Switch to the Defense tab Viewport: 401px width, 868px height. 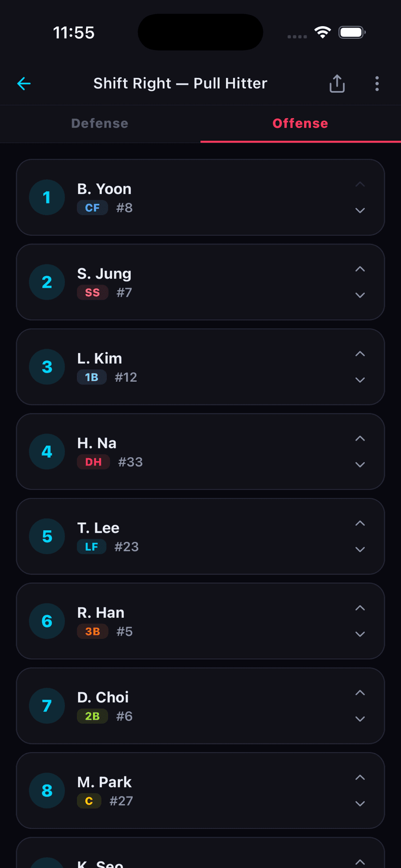[100, 124]
